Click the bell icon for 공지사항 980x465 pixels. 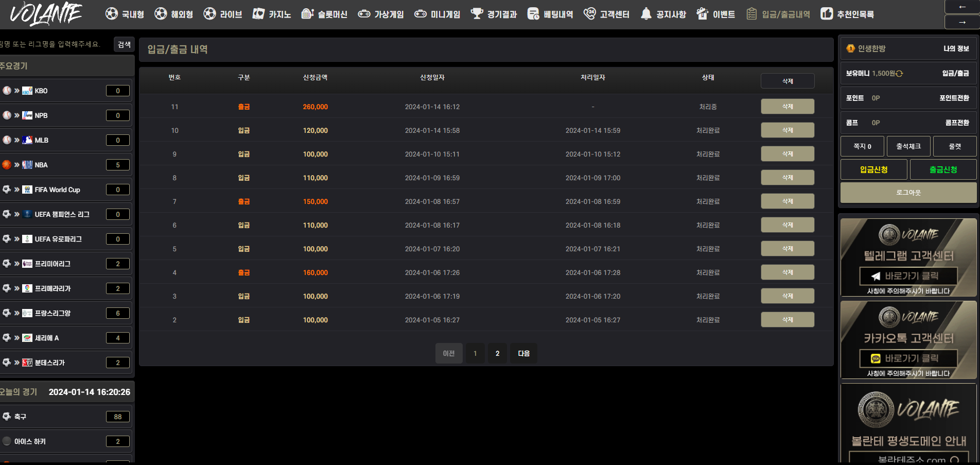click(646, 14)
